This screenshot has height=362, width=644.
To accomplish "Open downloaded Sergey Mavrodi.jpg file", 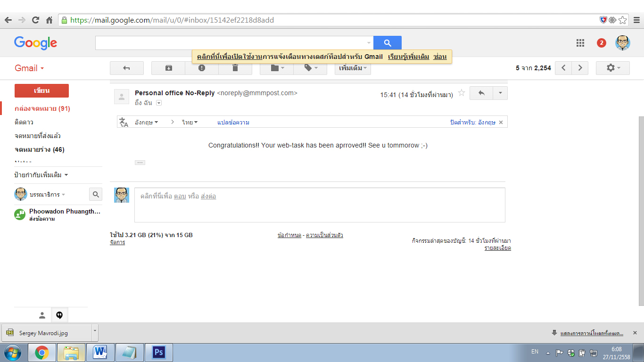I will click(x=46, y=333).
